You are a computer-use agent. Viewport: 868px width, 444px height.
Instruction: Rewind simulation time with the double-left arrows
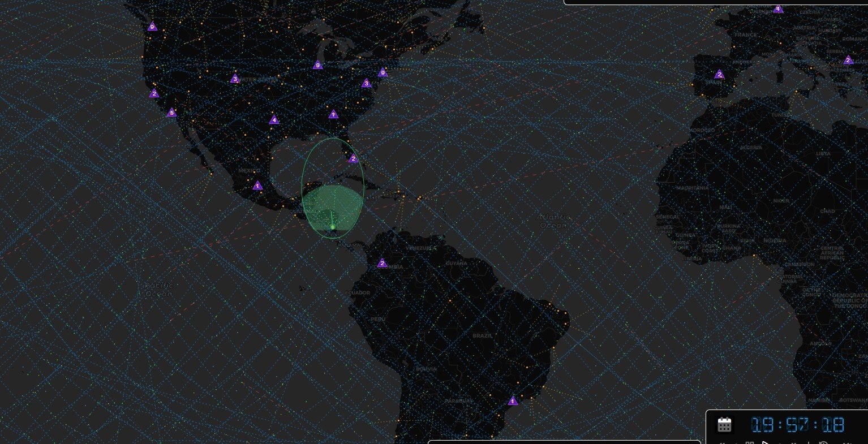723,443
